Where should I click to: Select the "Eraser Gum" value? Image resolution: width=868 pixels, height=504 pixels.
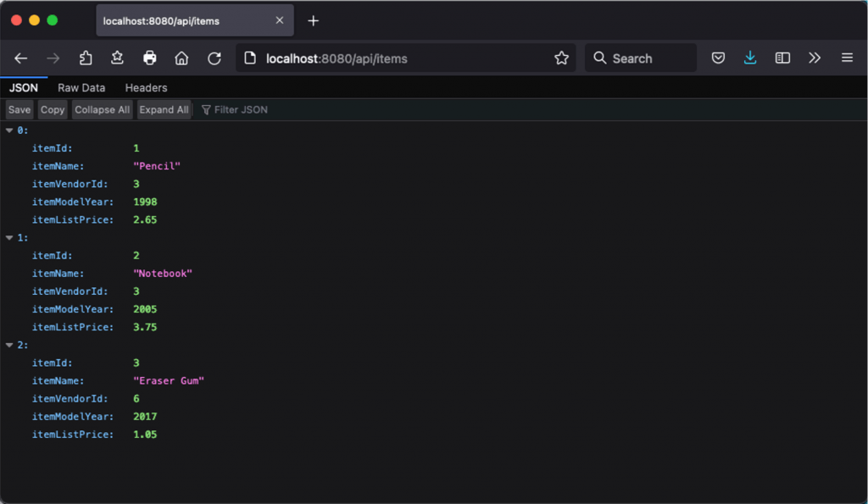(169, 380)
